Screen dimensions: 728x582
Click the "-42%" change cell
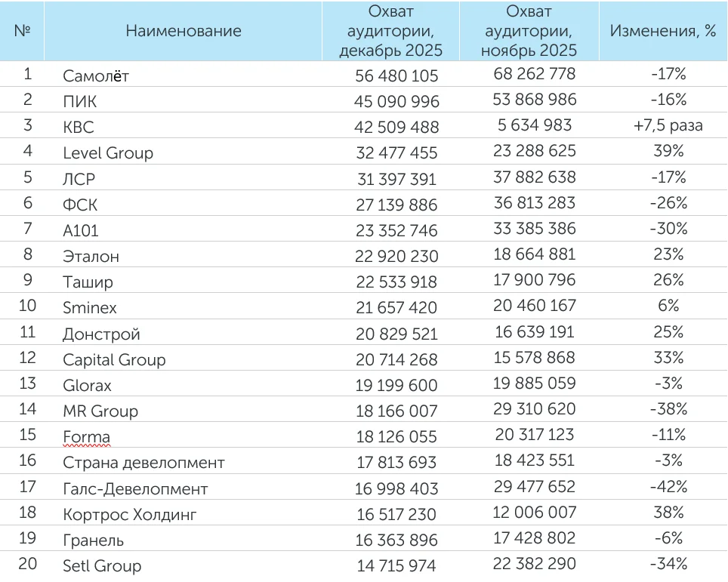coord(668,487)
